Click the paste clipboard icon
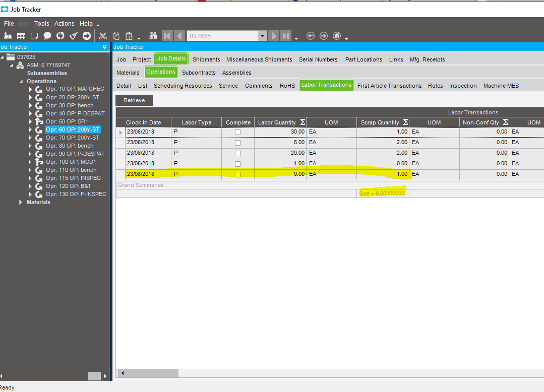This screenshot has height=392, width=544. click(x=129, y=36)
